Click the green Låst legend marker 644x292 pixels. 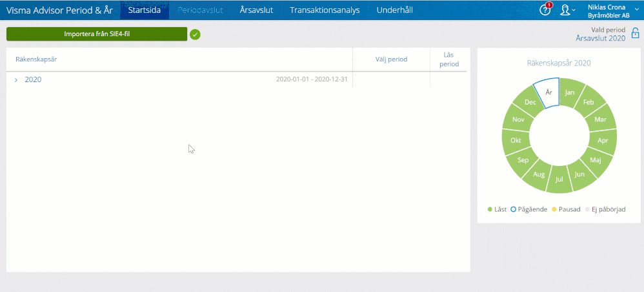(490, 209)
